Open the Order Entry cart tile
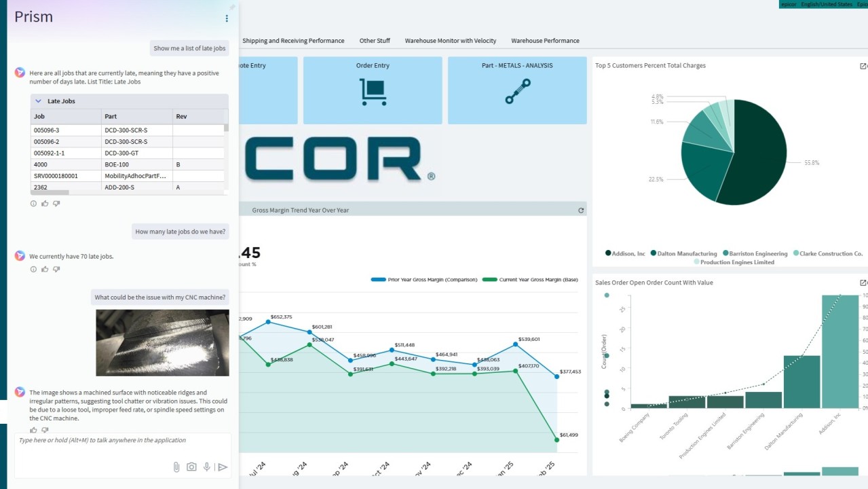868x489 pixels. click(373, 90)
